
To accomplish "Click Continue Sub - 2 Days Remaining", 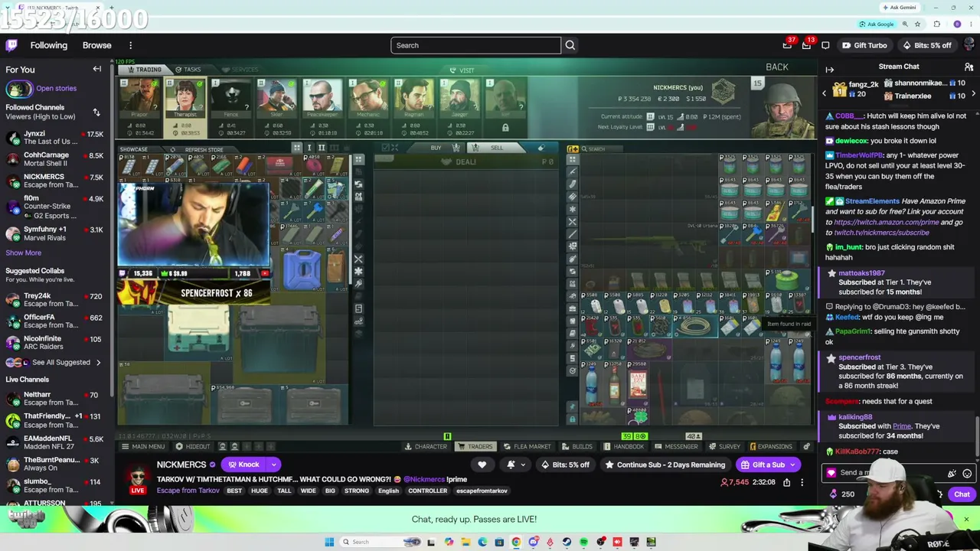I will coord(665,465).
